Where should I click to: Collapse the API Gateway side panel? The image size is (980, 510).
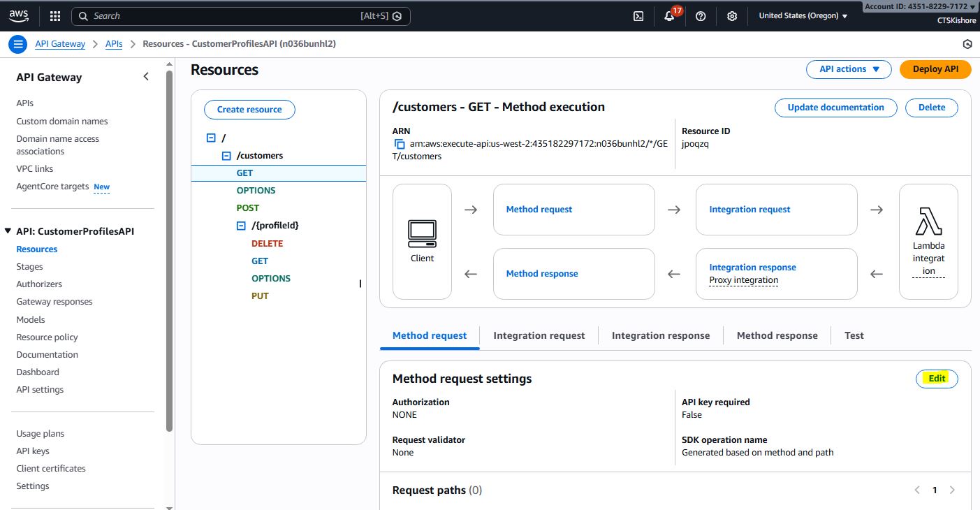(146, 77)
